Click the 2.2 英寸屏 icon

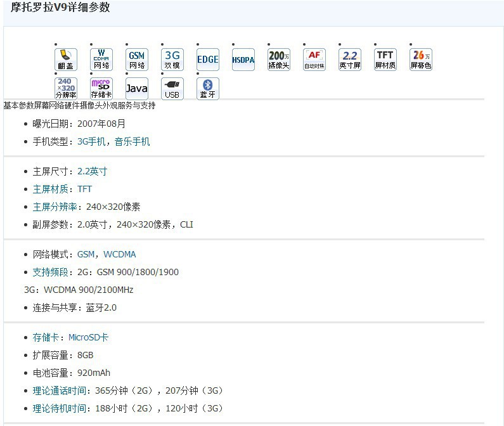pos(350,60)
